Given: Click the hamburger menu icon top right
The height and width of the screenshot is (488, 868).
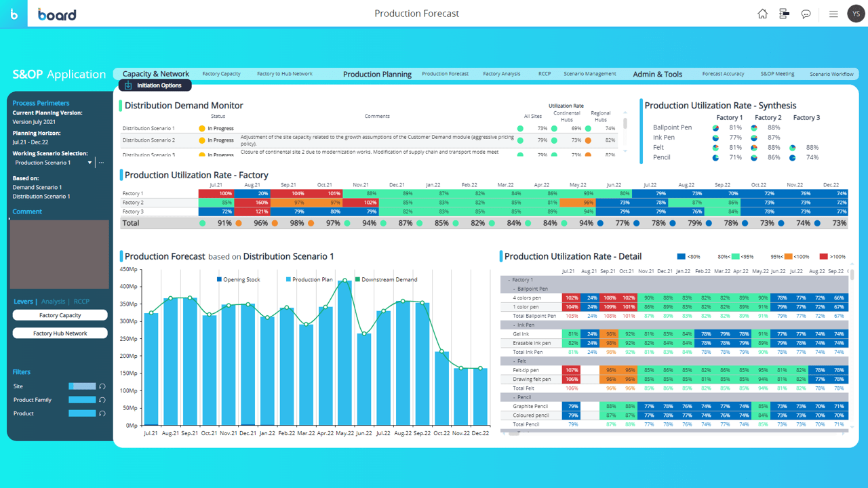Looking at the screenshot, I should [833, 14].
